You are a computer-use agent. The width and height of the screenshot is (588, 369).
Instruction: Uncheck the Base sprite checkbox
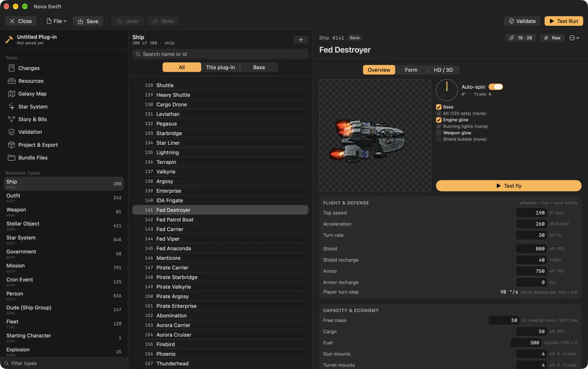coord(439,107)
